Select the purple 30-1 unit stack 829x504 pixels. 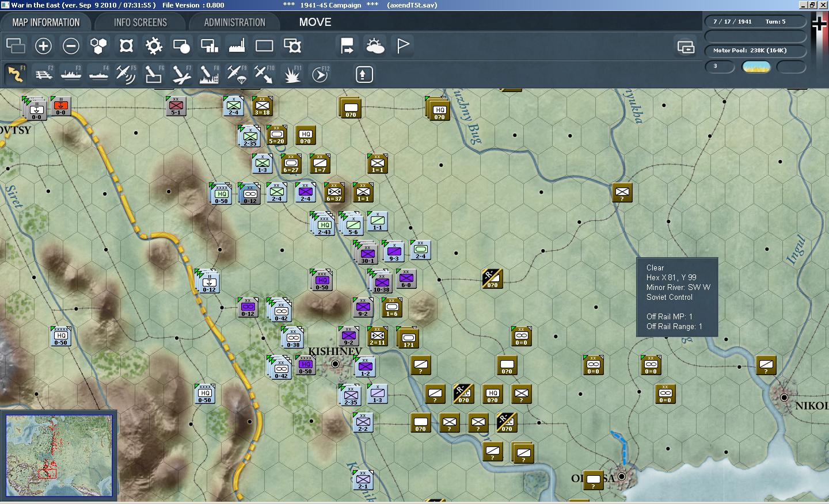click(x=367, y=252)
